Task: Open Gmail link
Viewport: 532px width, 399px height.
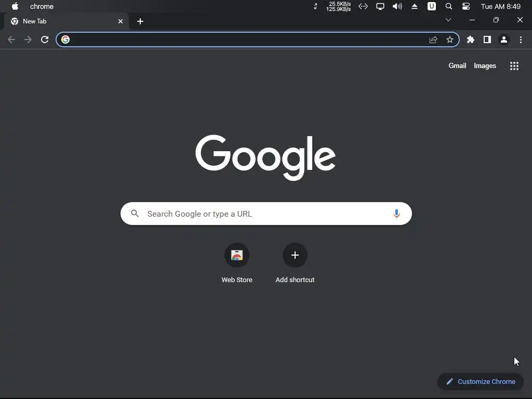Action: tap(457, 66)
